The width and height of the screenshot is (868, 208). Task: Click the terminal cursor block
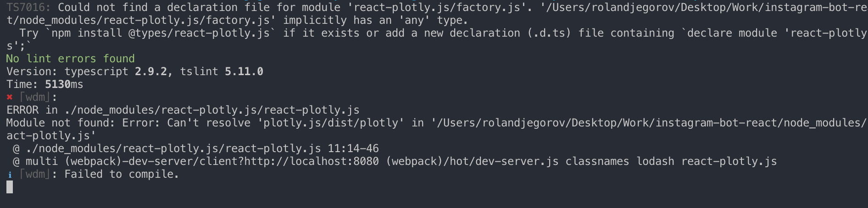(x=10, y=187)
